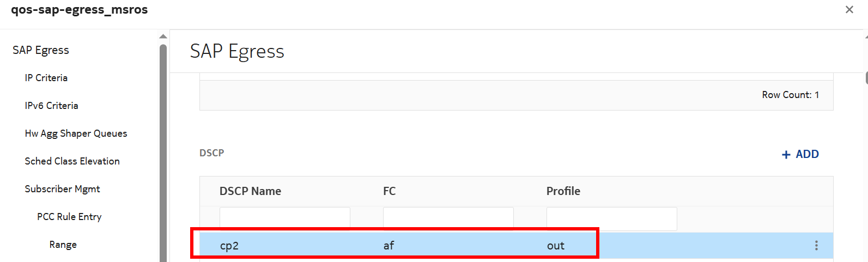Navigate to IPv6 Criteria section

[x=51, y=106]
